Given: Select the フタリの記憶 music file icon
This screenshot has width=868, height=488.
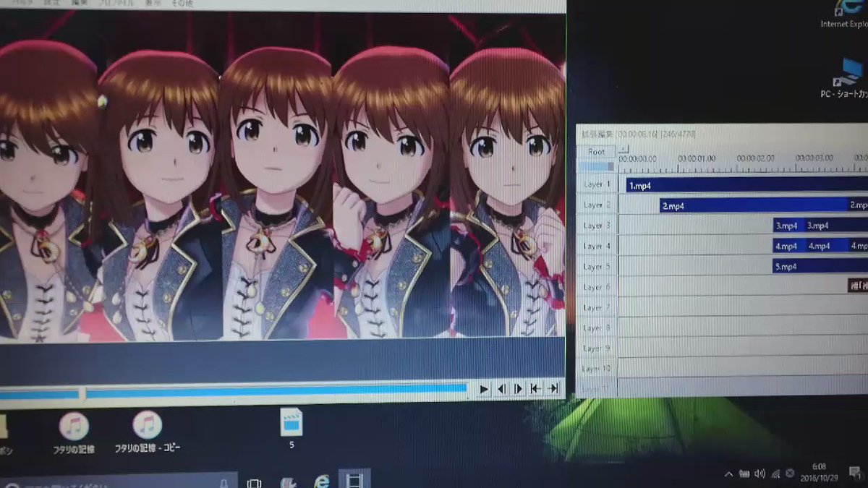Looking at the screenshot, I should tap(74, 433).
